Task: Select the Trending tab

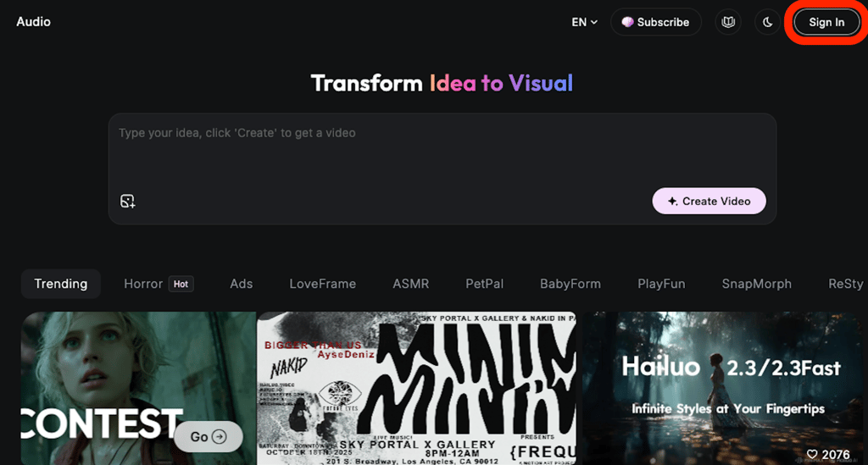Action: 61,284
